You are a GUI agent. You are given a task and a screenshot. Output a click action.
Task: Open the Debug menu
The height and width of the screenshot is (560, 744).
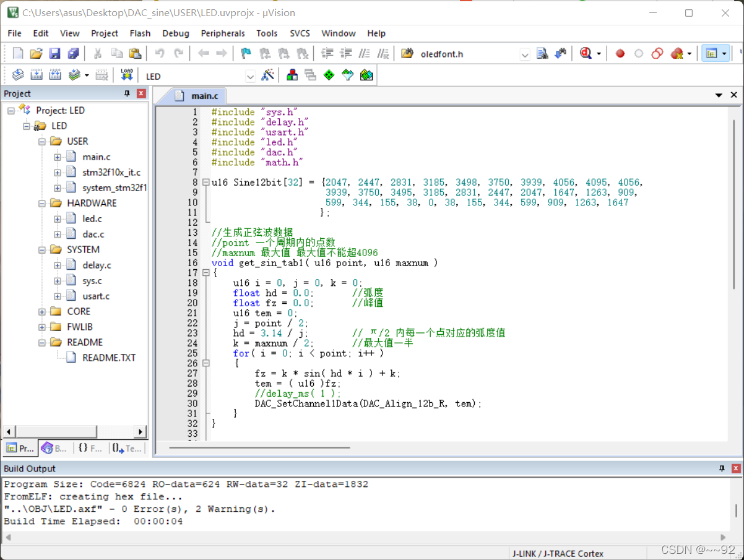[x=176, y=33]
